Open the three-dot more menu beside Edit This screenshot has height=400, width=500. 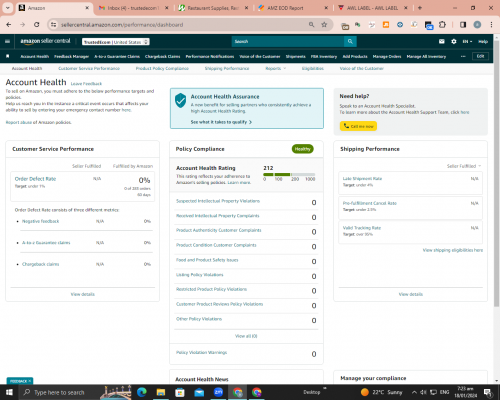point(463,56)
